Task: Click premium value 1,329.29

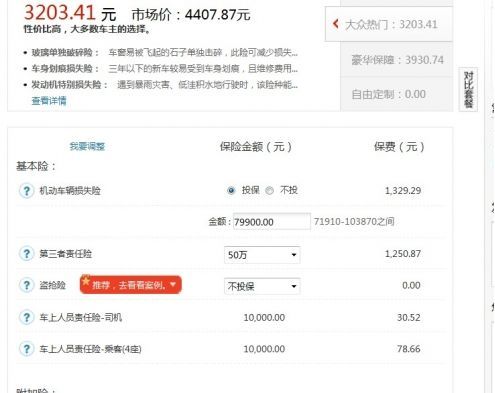Action: 403,191
